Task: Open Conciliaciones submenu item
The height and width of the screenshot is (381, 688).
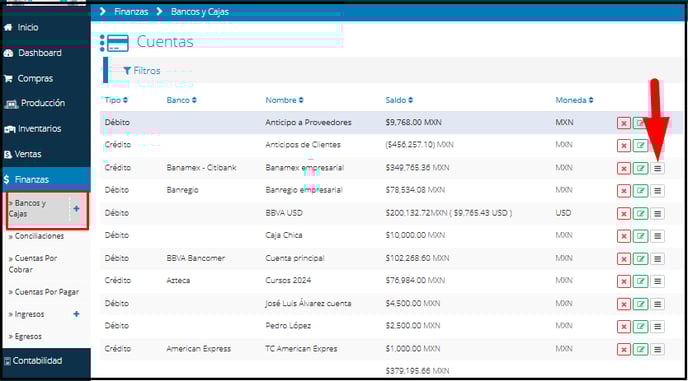Action: [36, 236]
